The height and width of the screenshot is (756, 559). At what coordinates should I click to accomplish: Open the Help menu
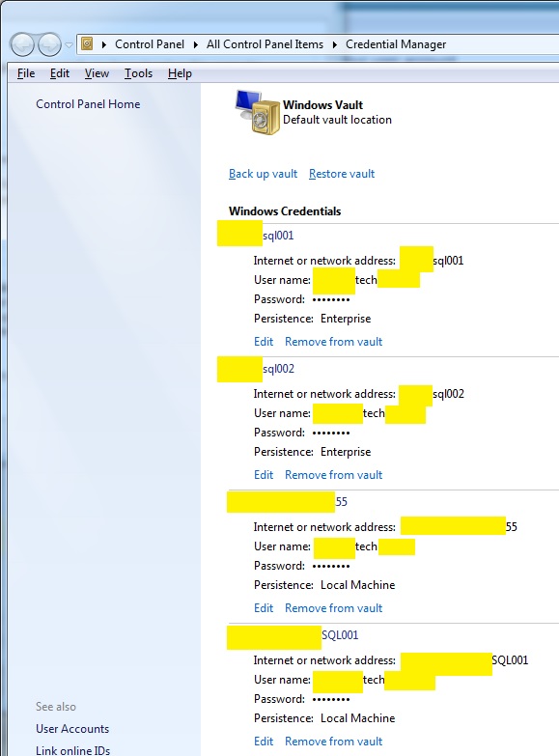point(180,73)
